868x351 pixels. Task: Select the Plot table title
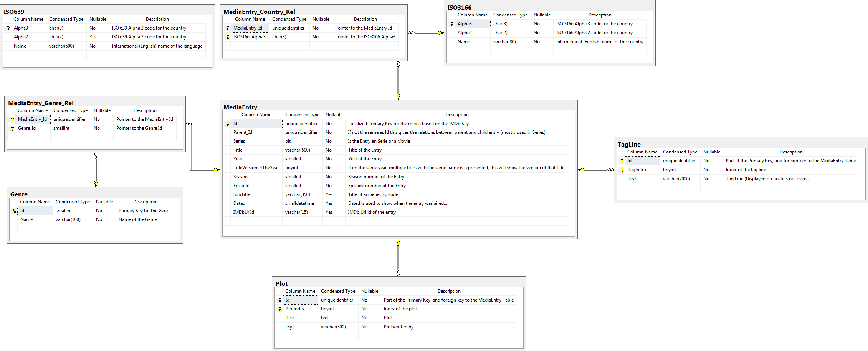point(281,284)
